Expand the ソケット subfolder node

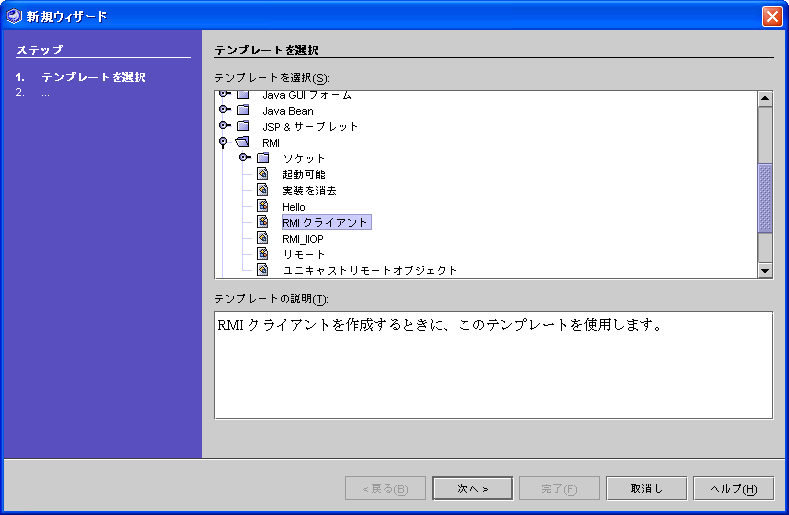coord(245,159)
